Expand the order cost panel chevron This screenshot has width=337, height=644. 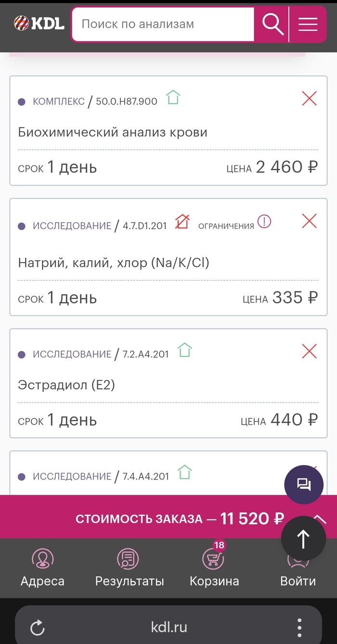[320, 518]
